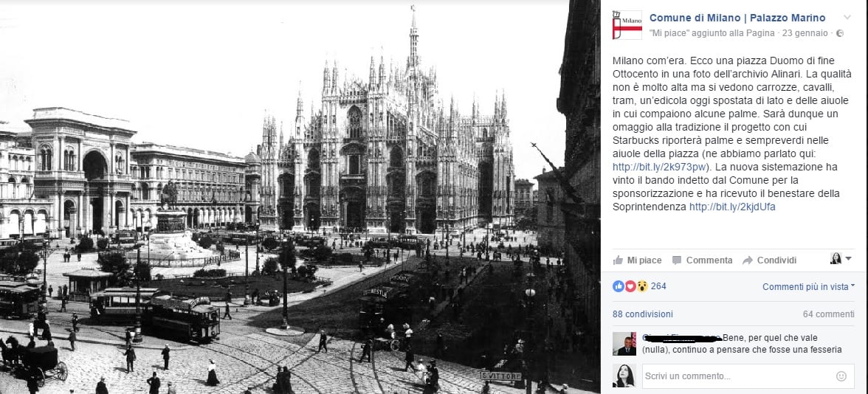Screen dimensions: 868x394
Task: Click the public globe privacy icon
Action: [840, 33]
